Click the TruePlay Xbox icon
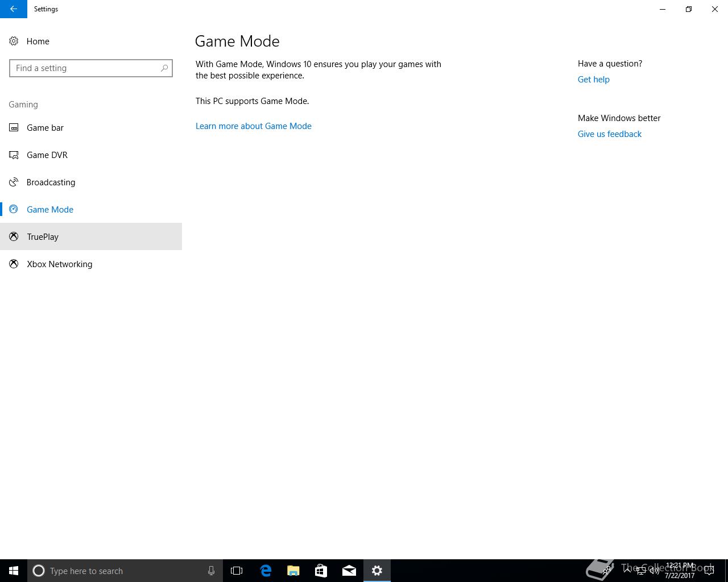 [14, 236]
